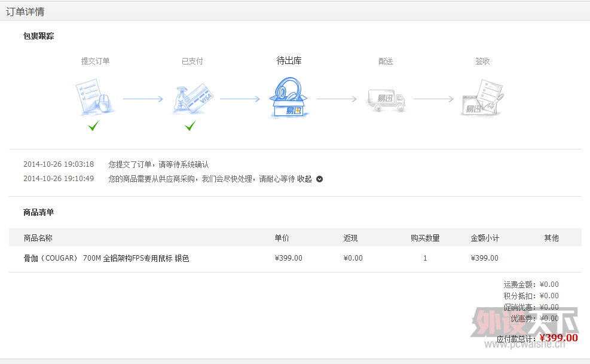The image size is (590, 364).
Task: Click the 配送 delivery truck icon
Action: point(386,100)
